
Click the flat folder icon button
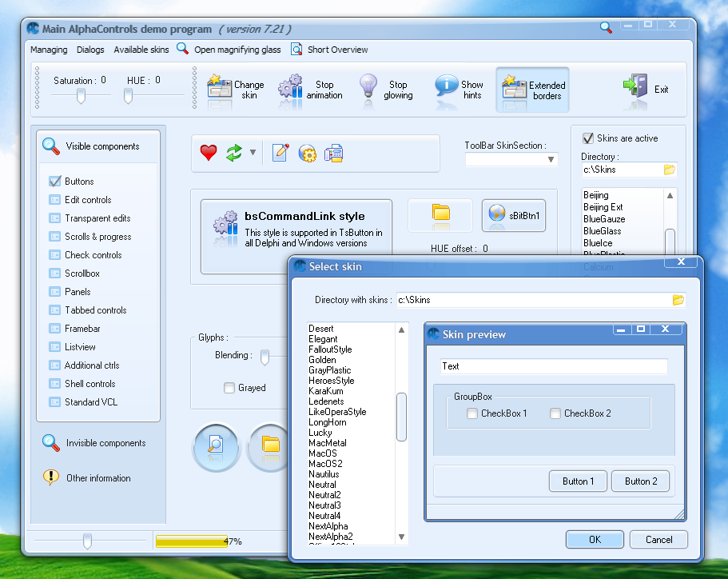[440, 216]
